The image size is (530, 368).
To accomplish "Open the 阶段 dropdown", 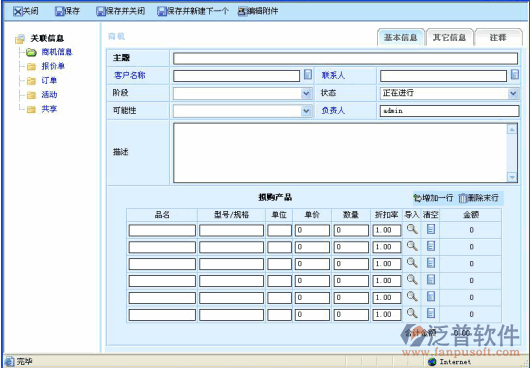I will tap(306, 93).
